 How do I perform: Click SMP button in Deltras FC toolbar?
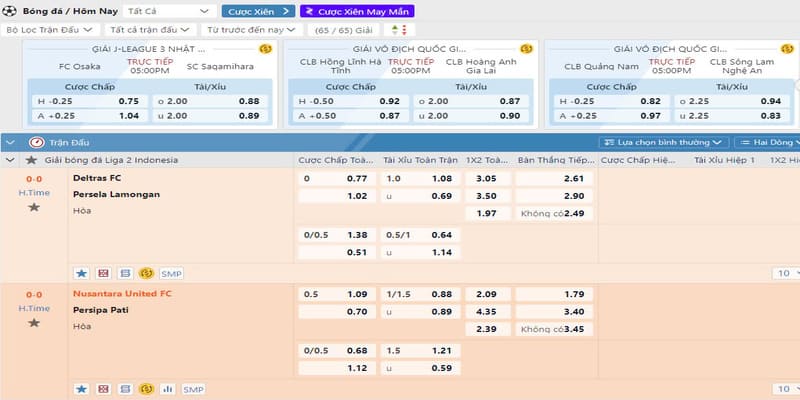(171, 274)
